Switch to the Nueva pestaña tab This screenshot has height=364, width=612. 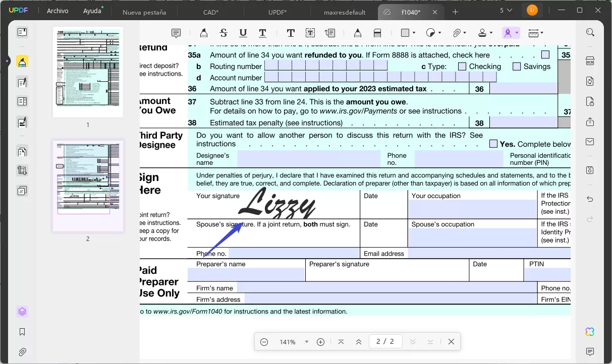point(144,12)
